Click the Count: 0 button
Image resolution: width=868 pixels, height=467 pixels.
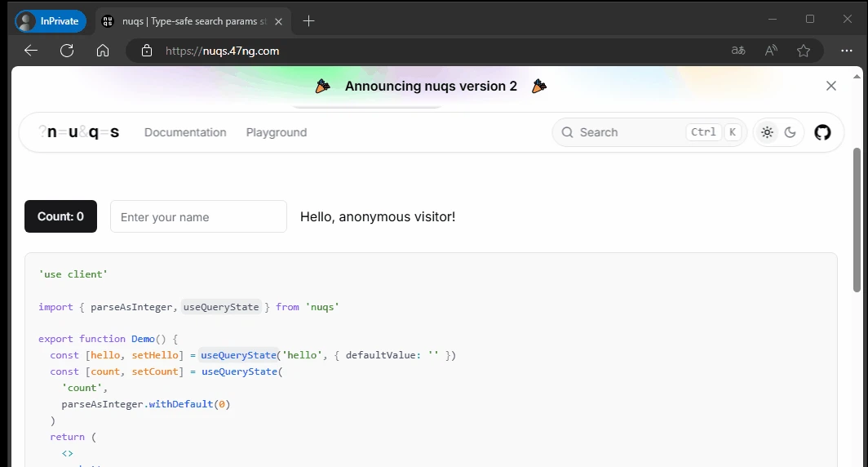click(x=61, y=216)
